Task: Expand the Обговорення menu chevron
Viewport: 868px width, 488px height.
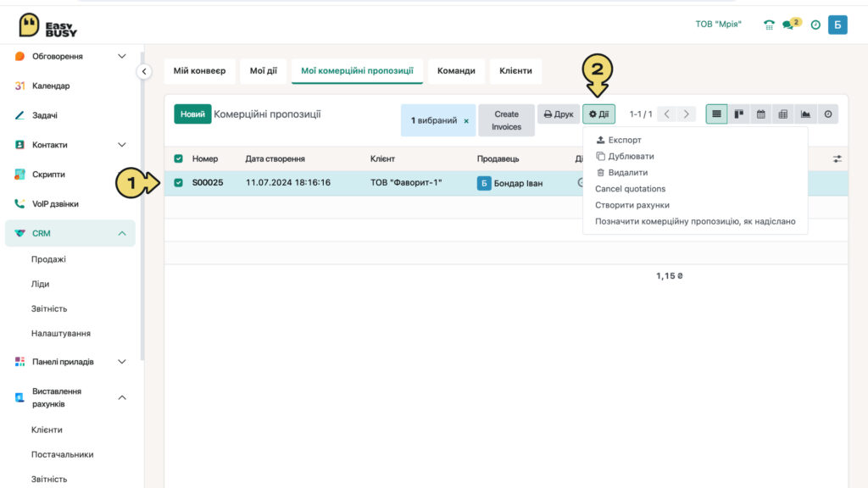Action: click(122, 57)
